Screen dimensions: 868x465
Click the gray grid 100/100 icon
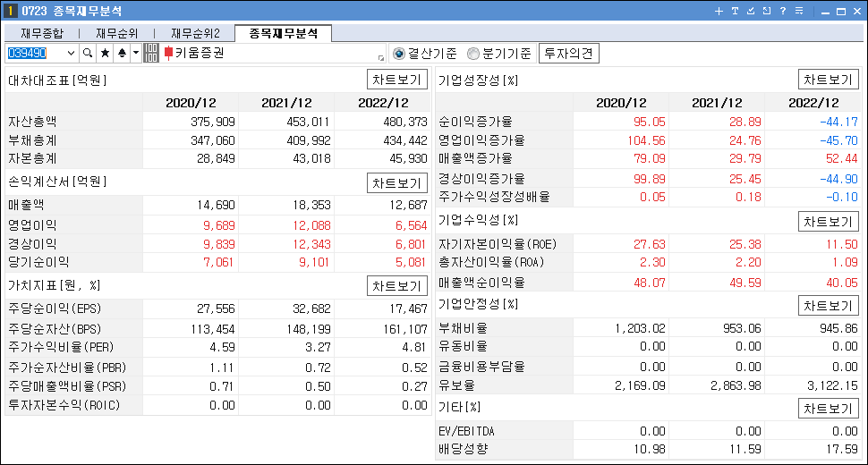pyautogui.click(x=151, y=54)
